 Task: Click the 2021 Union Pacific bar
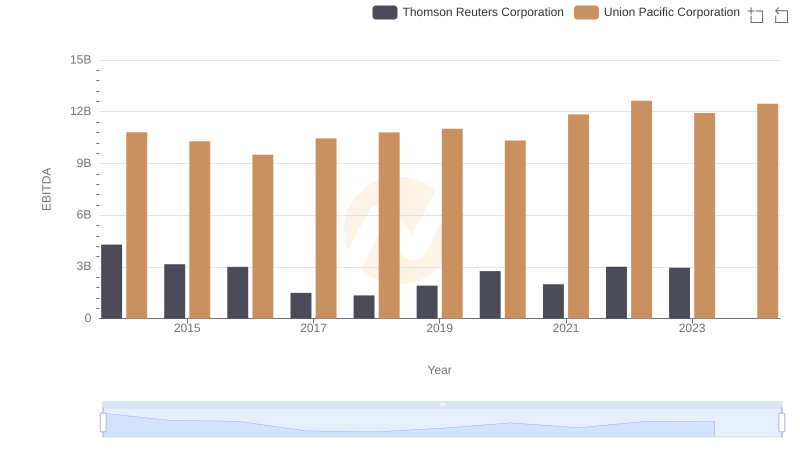[x=579, y=216]
